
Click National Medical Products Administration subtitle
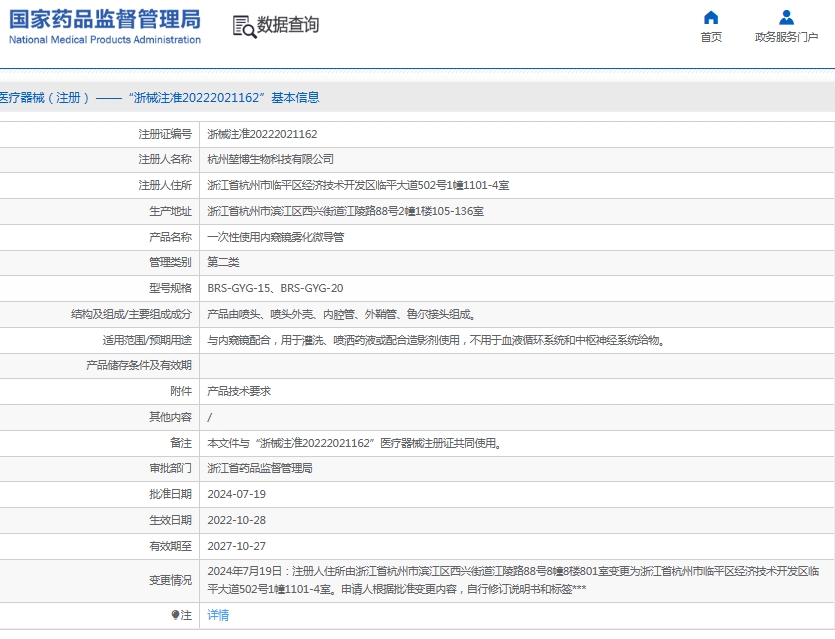105,39
